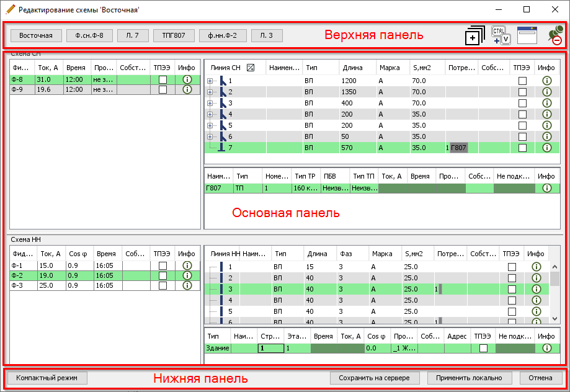Check ТПЭЭ in the Здание row
The width and height of the screenshot is (570, 392).
[483, 348]
